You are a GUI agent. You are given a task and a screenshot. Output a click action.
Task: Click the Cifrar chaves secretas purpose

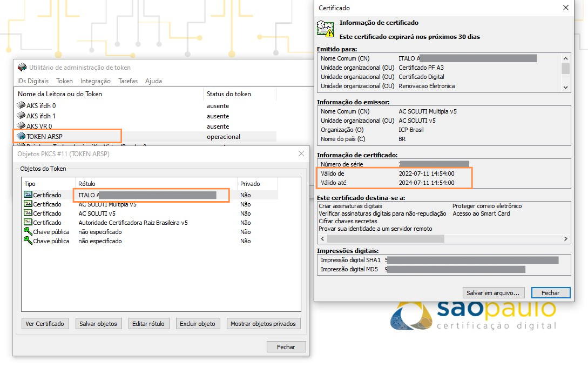click(x=348, y=221)
